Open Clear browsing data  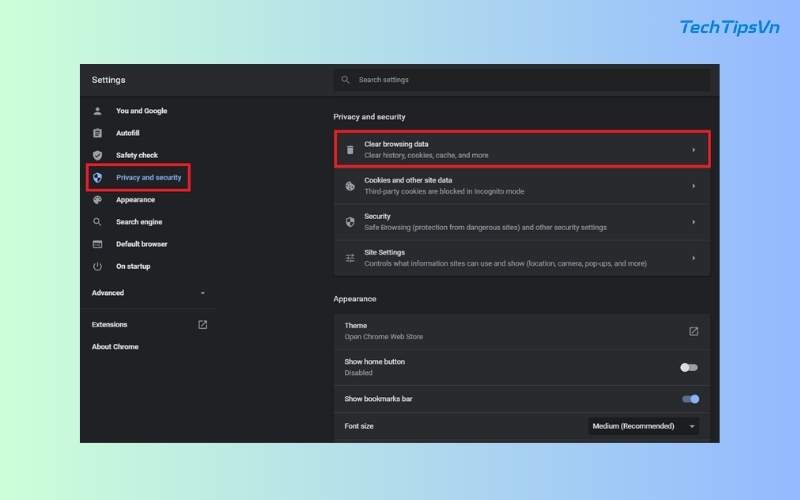click(522, 149)
